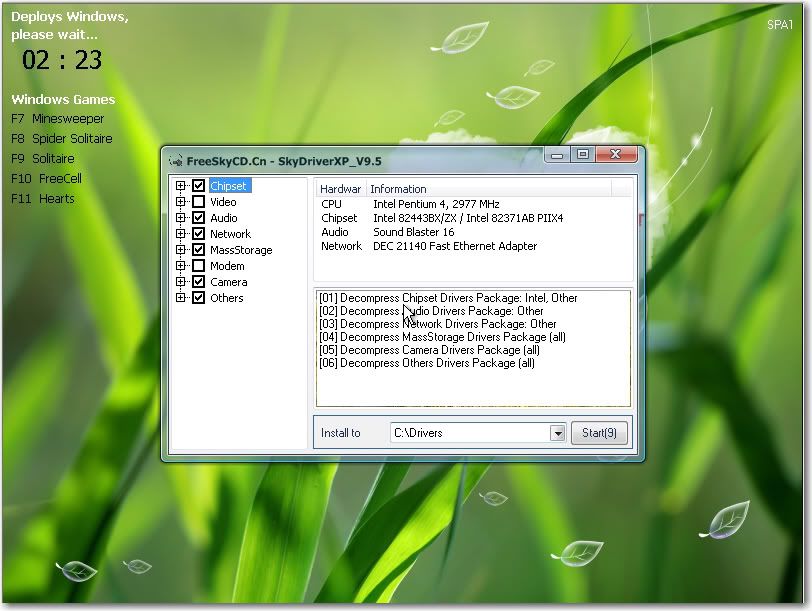Expand the Chipset tree node
Image resolution: width=812 pixels, height=611 pixels.
[x=180, y=185]
